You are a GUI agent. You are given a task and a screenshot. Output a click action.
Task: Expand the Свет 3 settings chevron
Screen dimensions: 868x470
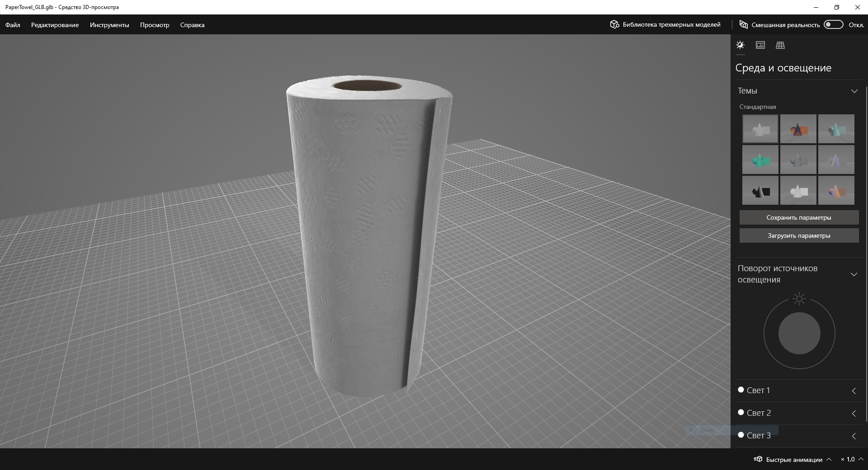coord(854,436)
